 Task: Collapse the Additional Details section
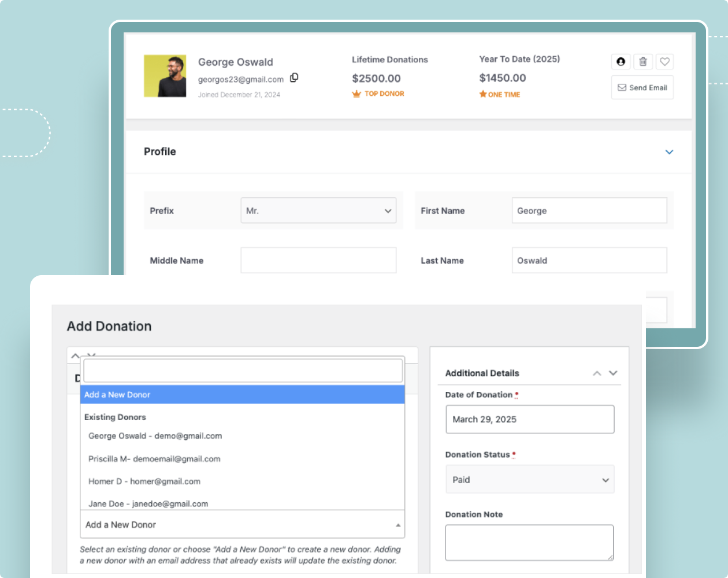[597, 373]
